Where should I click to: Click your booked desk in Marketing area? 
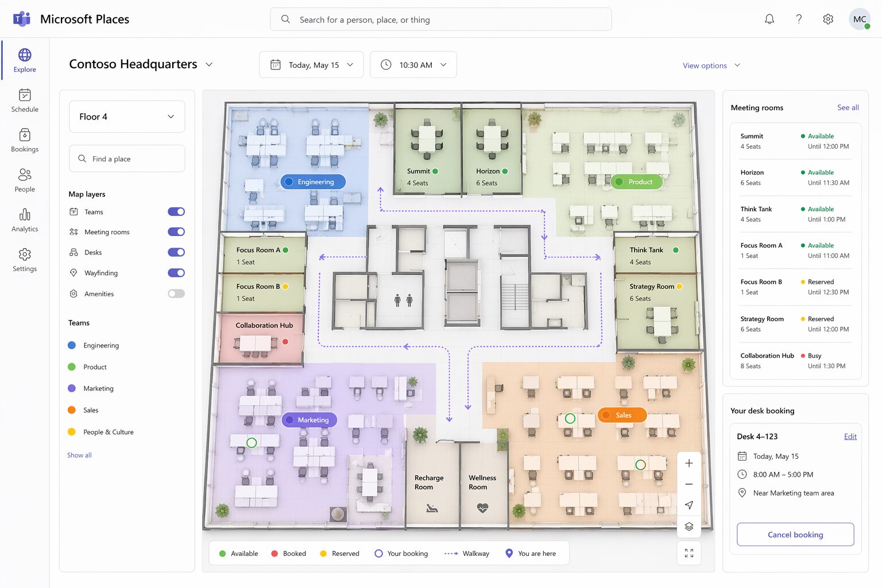(x=252, y=443)
